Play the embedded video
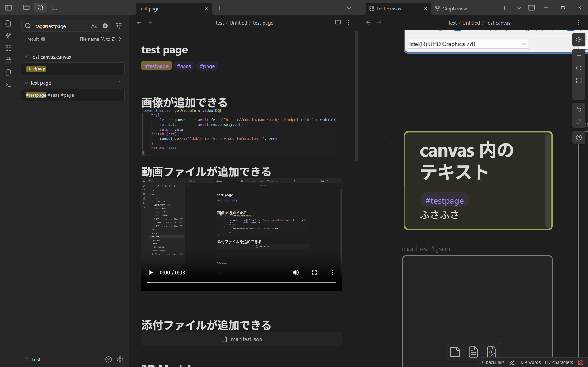This screenshot has height=367, width=588. (150, 273)
